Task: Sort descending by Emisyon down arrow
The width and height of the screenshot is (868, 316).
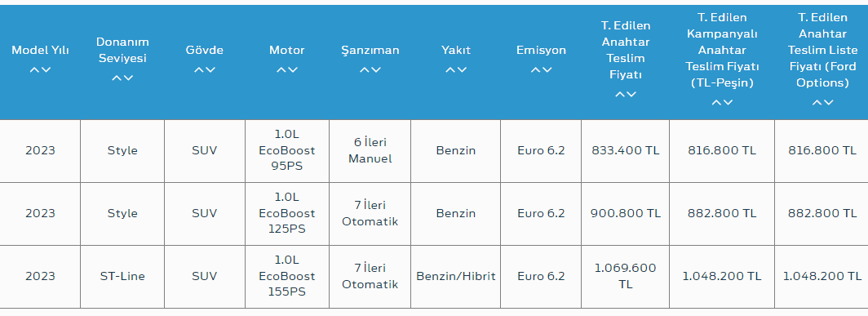Action: click(x=547, y=70)
